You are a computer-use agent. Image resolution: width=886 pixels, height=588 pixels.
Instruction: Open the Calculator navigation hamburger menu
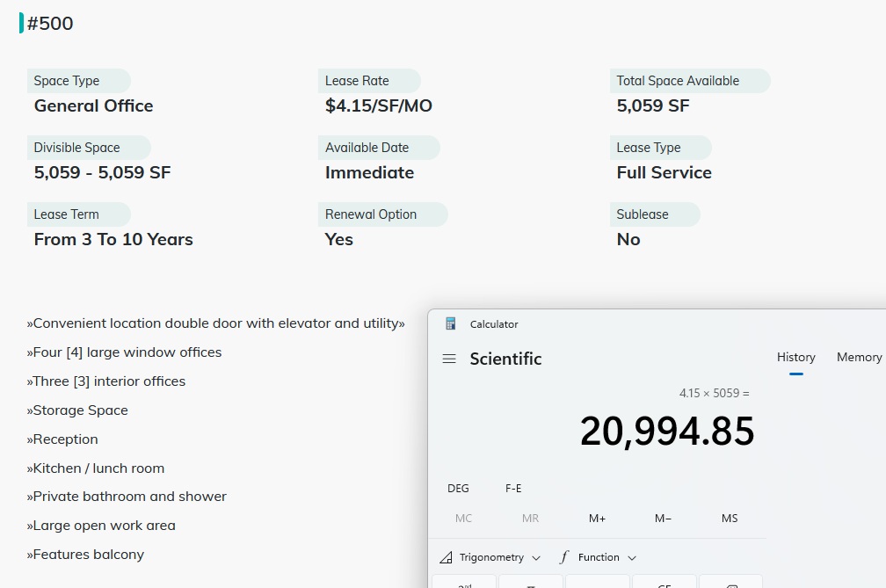pyautogui.click(x=449, y=359)
